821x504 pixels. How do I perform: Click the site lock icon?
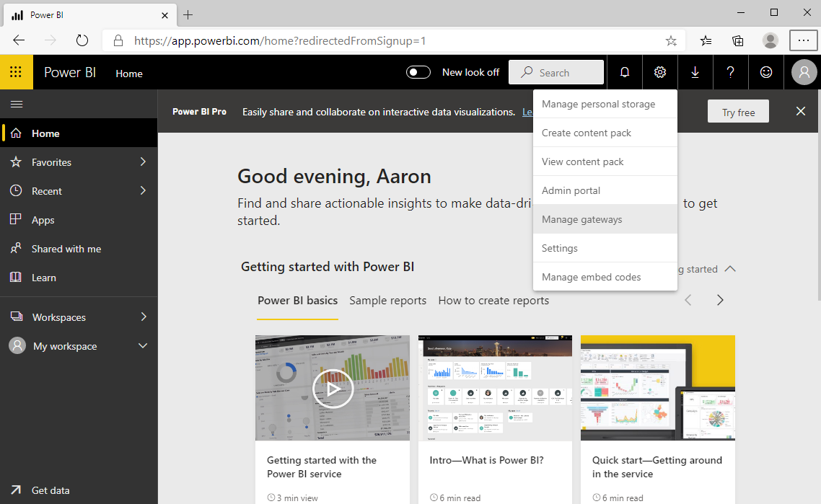[118, 41]
